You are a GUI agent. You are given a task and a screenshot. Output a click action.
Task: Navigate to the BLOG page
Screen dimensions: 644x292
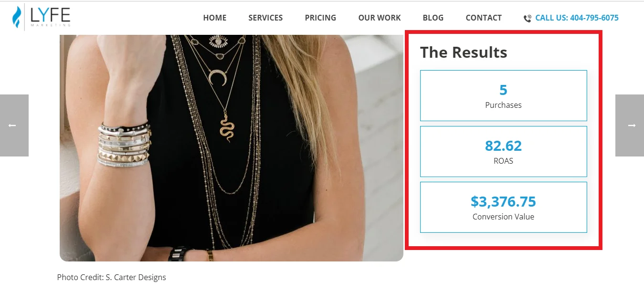[x=433, y=18]
